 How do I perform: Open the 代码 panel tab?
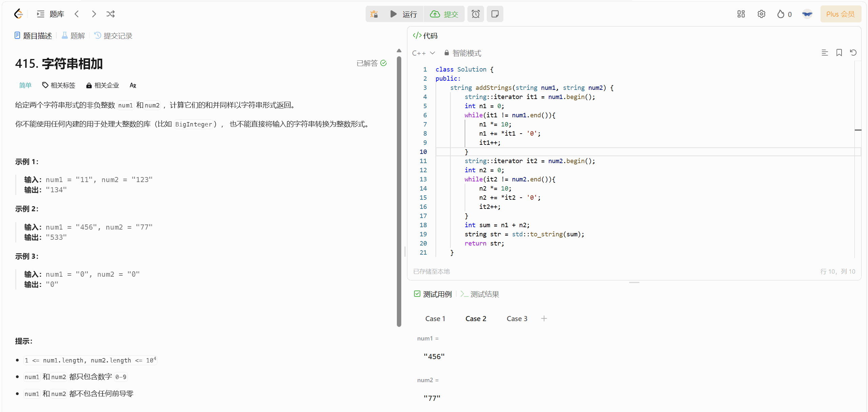pos(425,36)
